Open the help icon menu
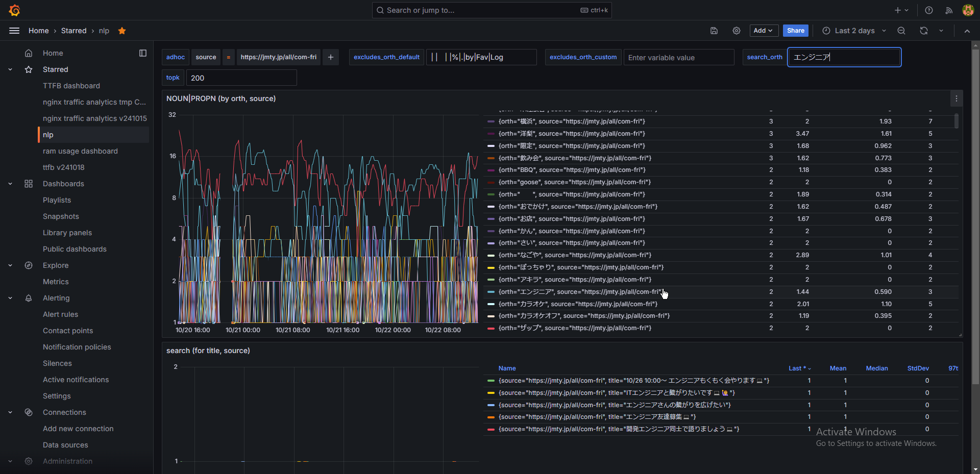Screen dimensions: 980x474 tap(929, 10)
